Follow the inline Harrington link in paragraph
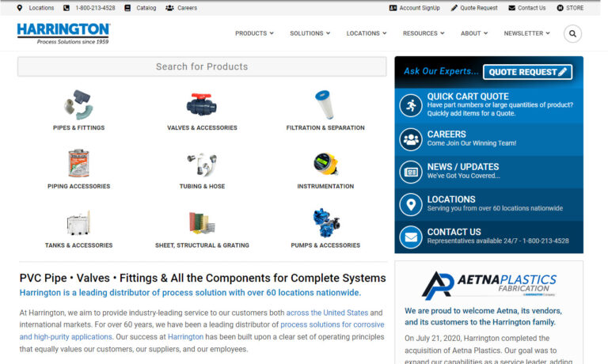The width and height of the screenshot is (608, 364). click(x=185, y=337)
